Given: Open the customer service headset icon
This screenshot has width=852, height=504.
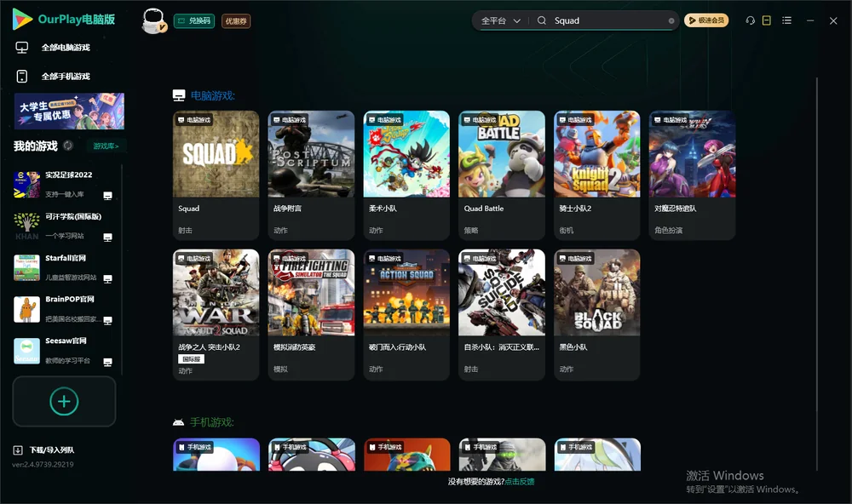Looking at the screenshot, I should pyautogui.click(x=751, y=20).
